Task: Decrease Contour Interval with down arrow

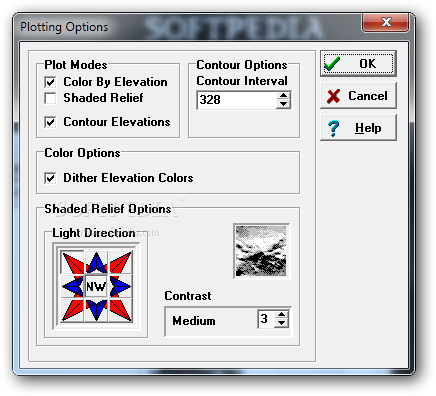Action: click(283, 104)
